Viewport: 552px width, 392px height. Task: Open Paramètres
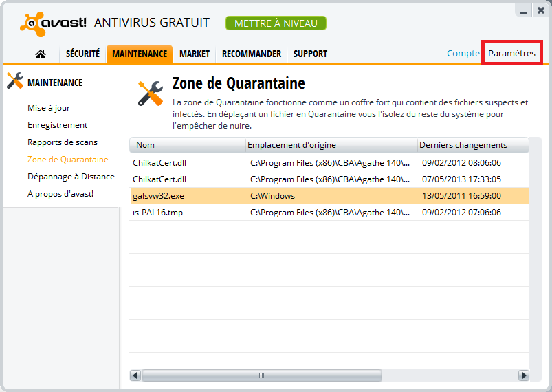[511, 53]
